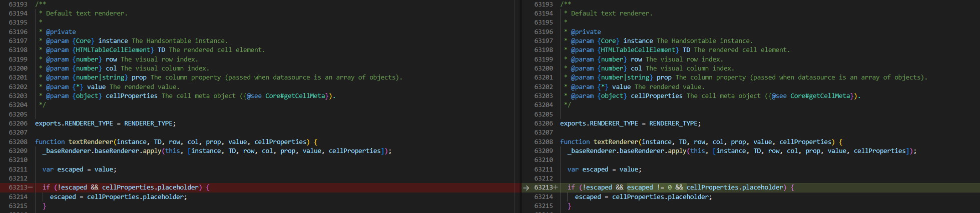980x213 pixels.
Task: Click line number 63206 in the right pane
Action: click(x=544, y=123)
